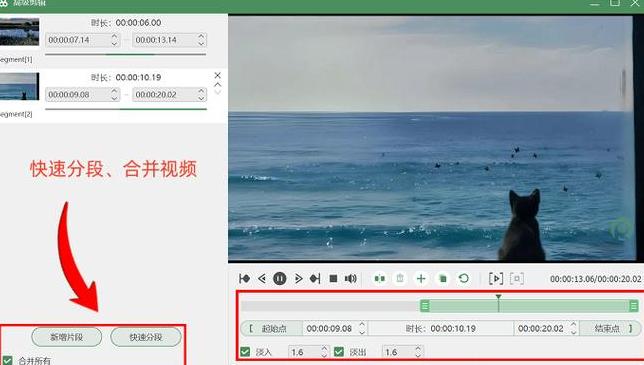Viewport: 644px width, 365px height.
Task: Jump to the segment start point
Action: click(244, 279)
